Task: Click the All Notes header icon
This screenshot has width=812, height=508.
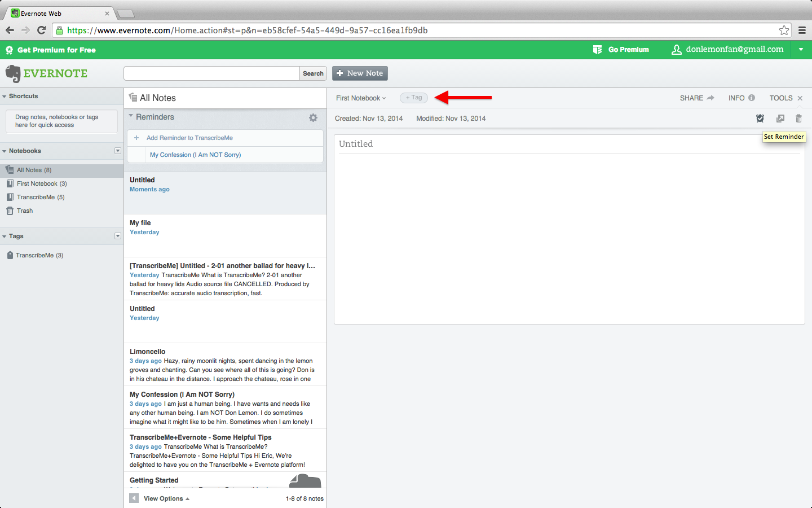Action: (133, 98)
